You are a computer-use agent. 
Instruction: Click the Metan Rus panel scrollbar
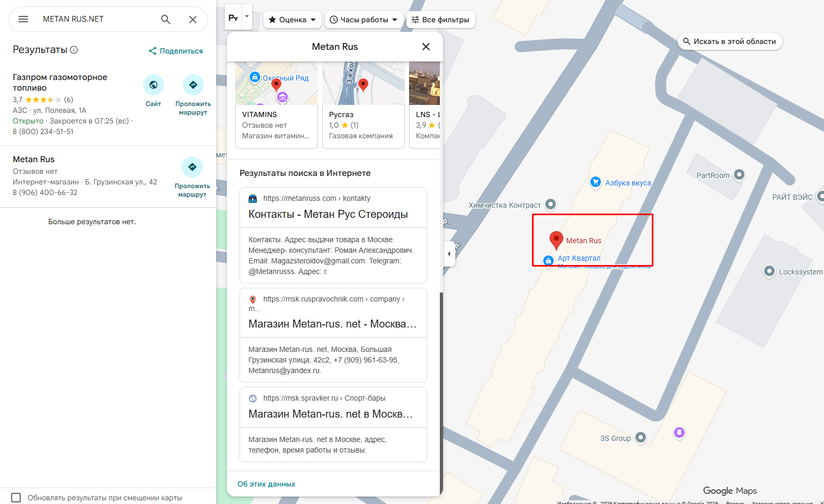pyautogui.click(x=441, y=393)
